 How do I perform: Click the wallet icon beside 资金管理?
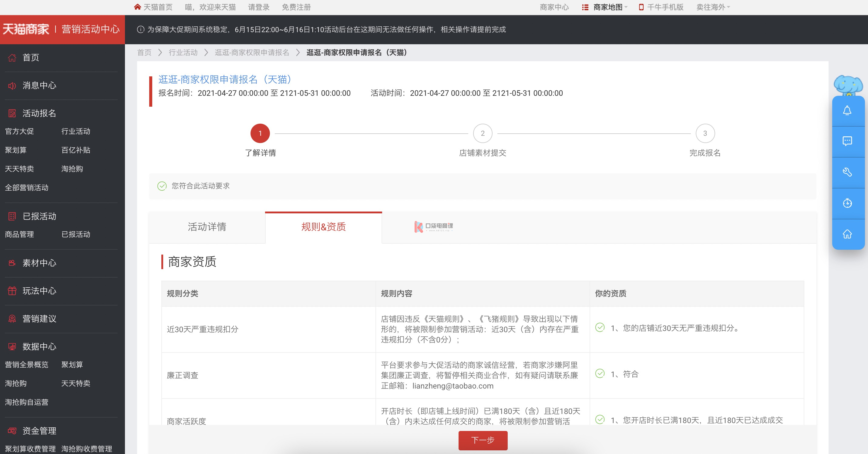pyautogui.click(x=12, y=431)
